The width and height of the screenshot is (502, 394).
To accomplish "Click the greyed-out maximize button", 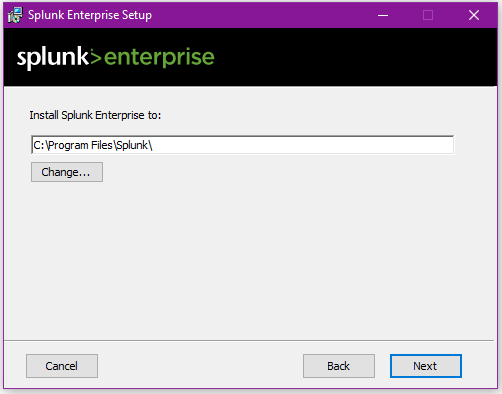I will [x=428, y=15].
